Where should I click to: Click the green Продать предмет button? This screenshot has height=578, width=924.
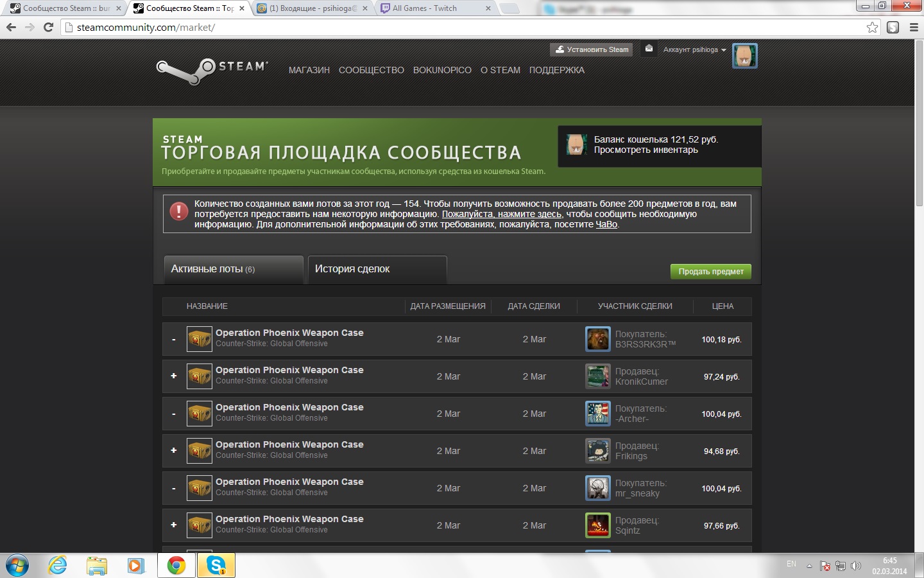pos(711,272)
